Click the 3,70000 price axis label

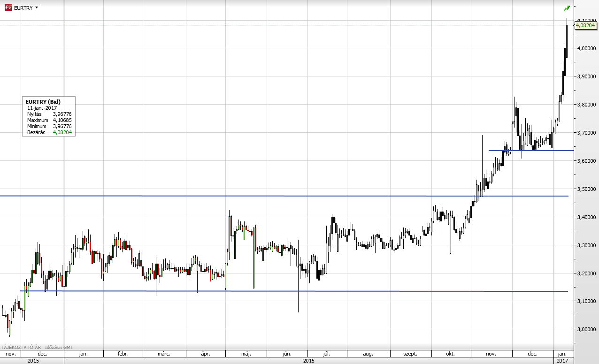(x=586, y=132)
